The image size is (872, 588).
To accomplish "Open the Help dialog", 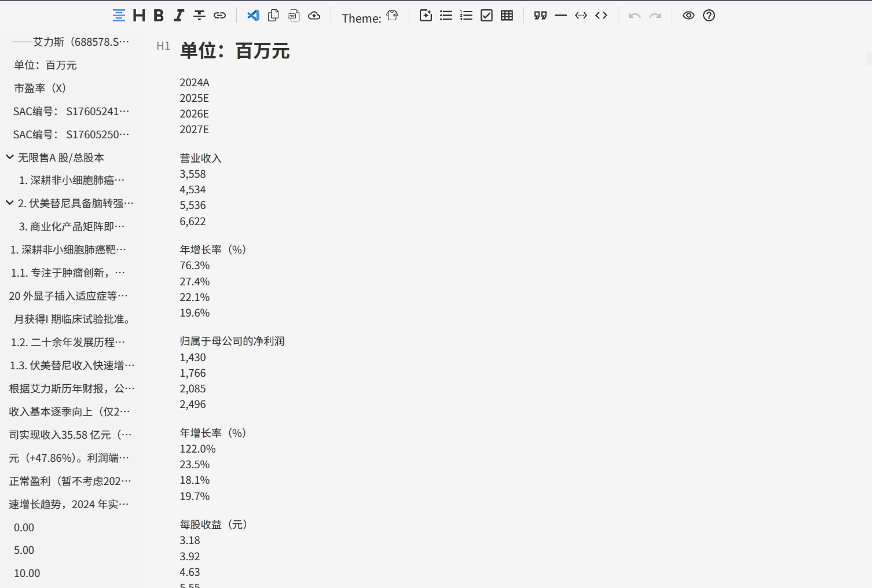I will click(709, 16).
